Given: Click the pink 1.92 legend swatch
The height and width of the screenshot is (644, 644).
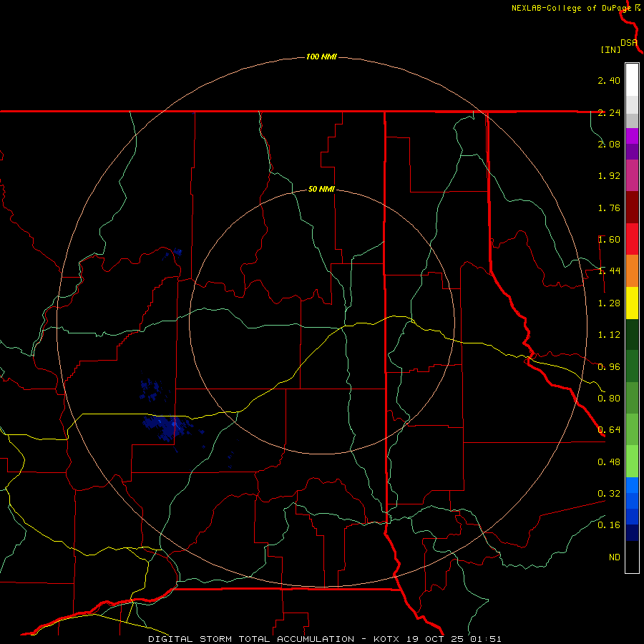Looking at the screenshot, I should [x=632, y=175].
